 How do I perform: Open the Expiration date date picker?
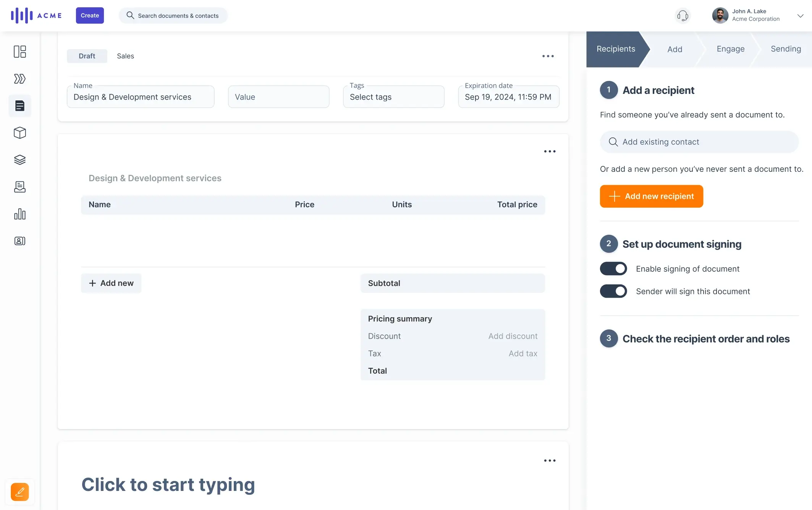click(508, 96)
